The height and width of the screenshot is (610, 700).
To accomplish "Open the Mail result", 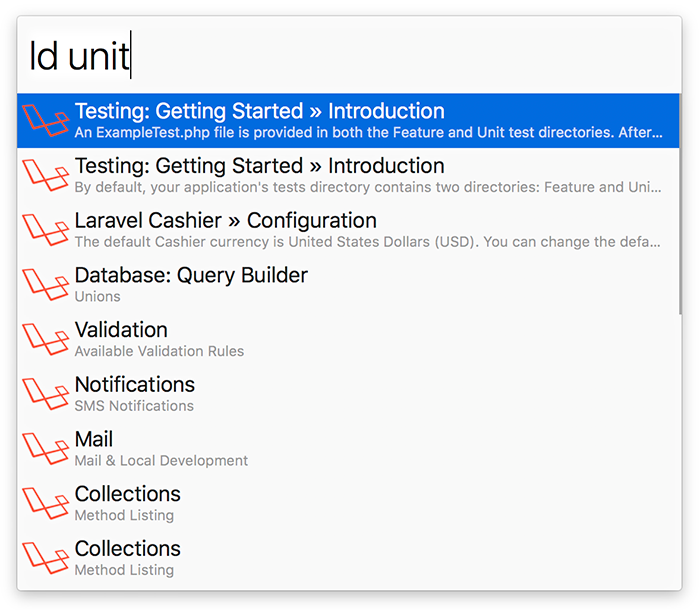I will [348, 449].
